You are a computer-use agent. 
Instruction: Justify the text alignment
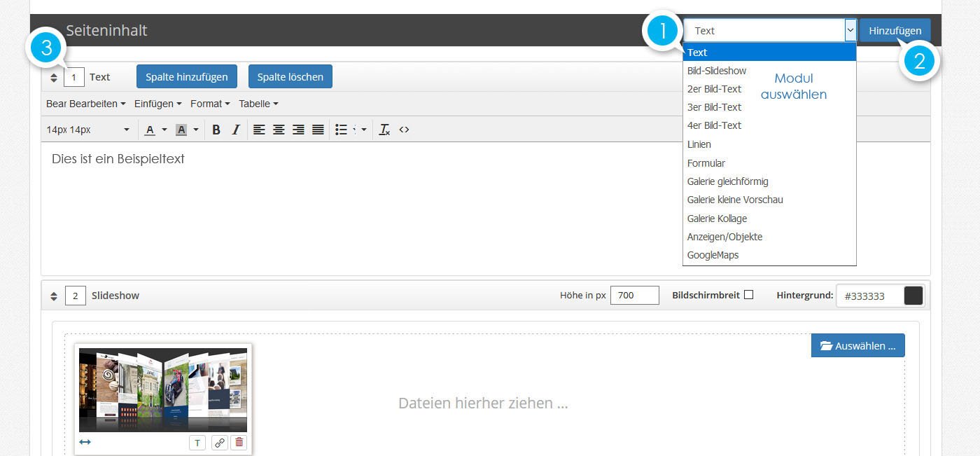tap(318, 130)
